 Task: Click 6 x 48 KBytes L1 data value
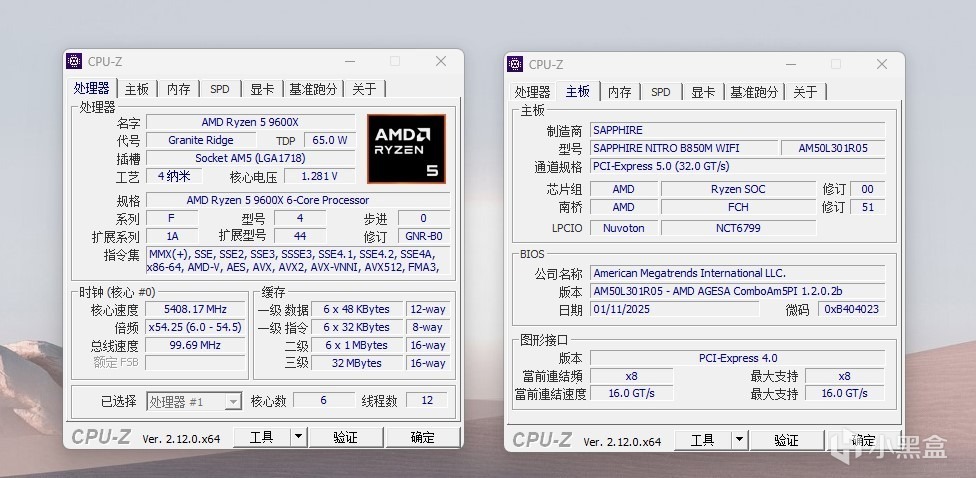click(x=357, y=309)
